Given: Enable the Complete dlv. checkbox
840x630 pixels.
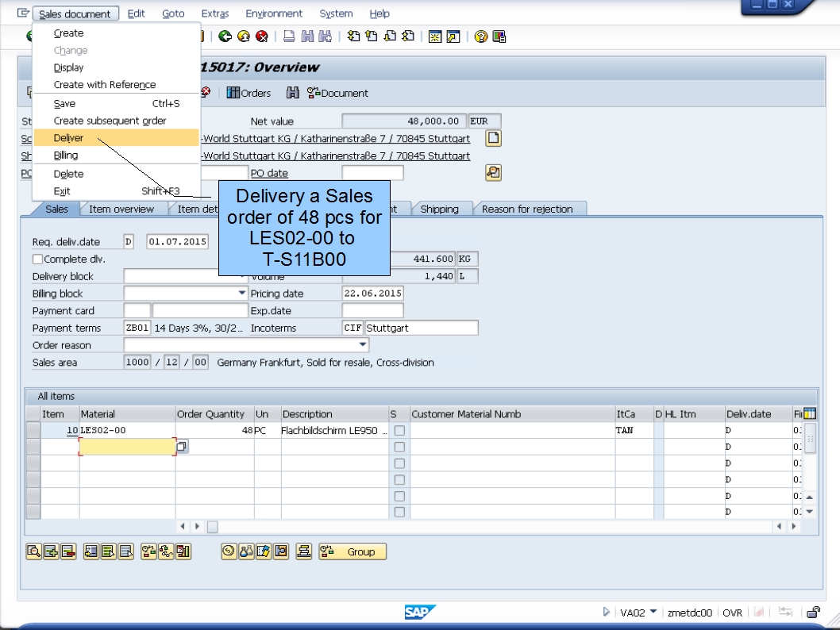Looking at the screenshot, I should tap(36, 258).
